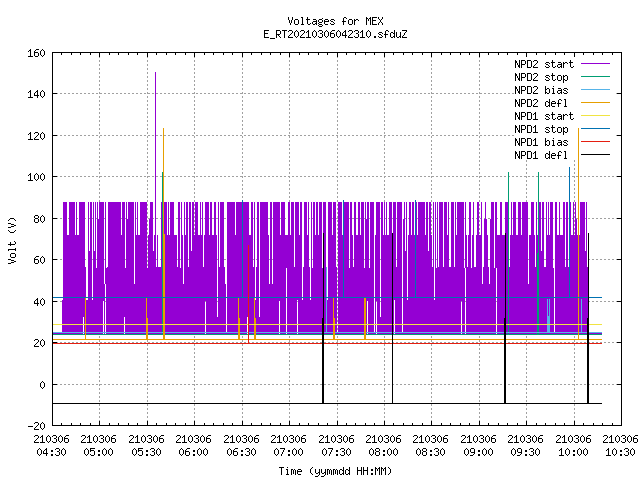The height and width of the screenshot is (480, 640).
Task: Click the x-axis tick label 210306 10:30
Action: pyautogui.click(x=620, y=446)
